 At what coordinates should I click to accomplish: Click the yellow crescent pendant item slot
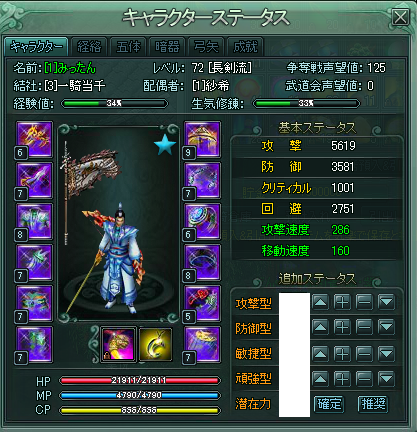pyautogui.click(x=156, y=345)
